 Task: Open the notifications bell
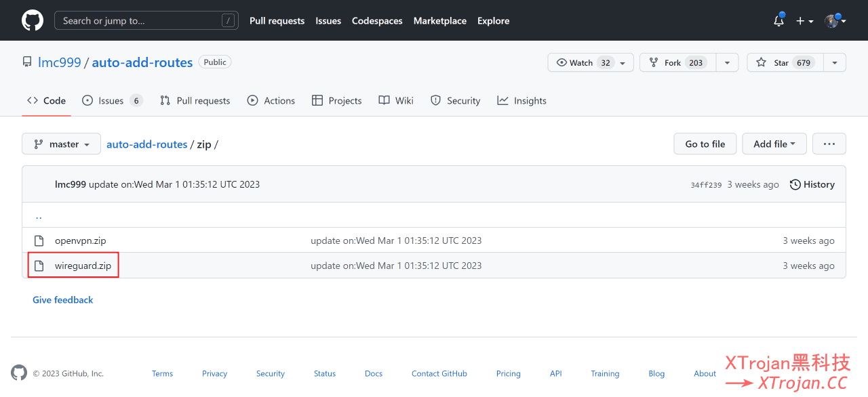[779, 20]
